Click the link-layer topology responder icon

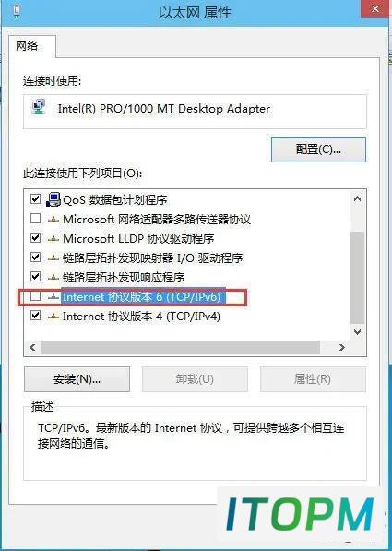[x=53, y=277]
